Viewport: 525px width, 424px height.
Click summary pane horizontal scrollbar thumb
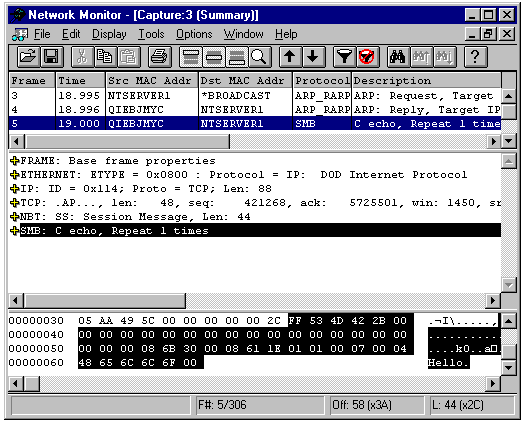[x=128, y=142]
